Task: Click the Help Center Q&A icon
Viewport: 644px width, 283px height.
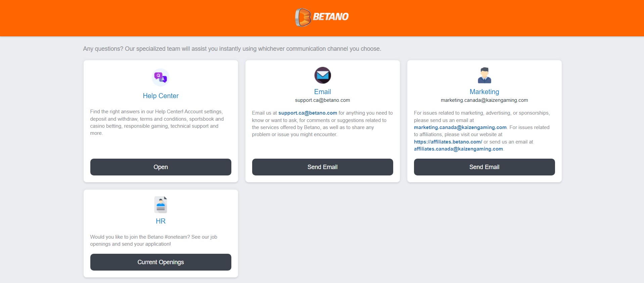Action: [160, 78]
